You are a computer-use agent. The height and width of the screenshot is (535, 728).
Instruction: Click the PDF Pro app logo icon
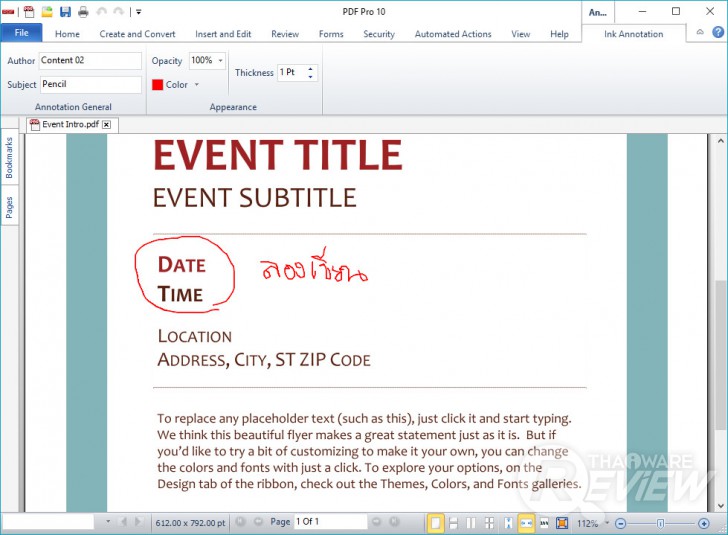tap(7, 12)
